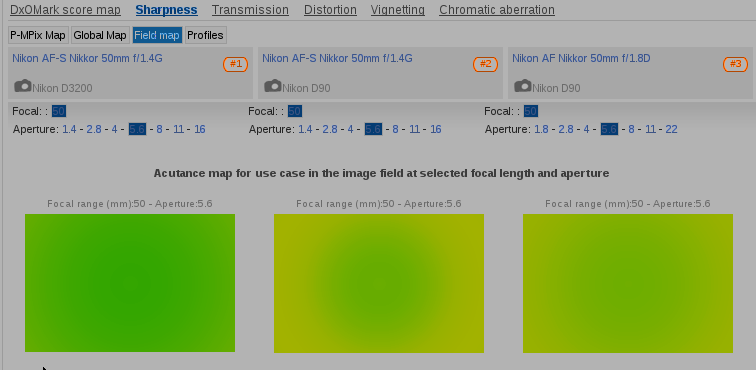This screenshot has height=370, width=756.
Task: Open the first Nikon AF-S Nikkor 50mm f/1.4G link
Action: (87, 58)
